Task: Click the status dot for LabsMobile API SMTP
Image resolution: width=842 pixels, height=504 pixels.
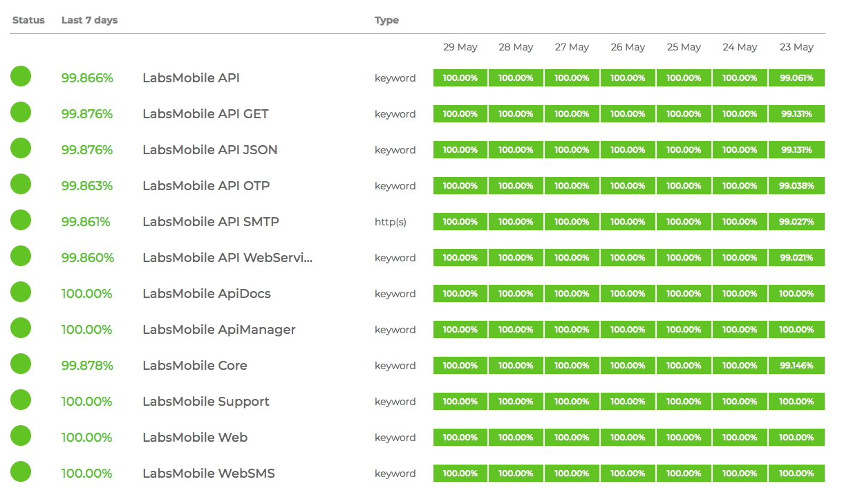Action: pyautogui.click(x=21, y=220)
